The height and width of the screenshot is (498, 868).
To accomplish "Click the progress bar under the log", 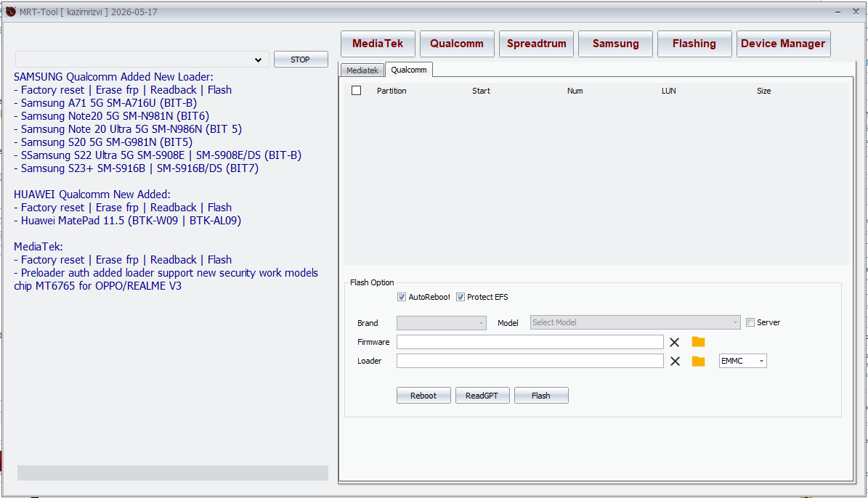I will [x=173, y=473].
